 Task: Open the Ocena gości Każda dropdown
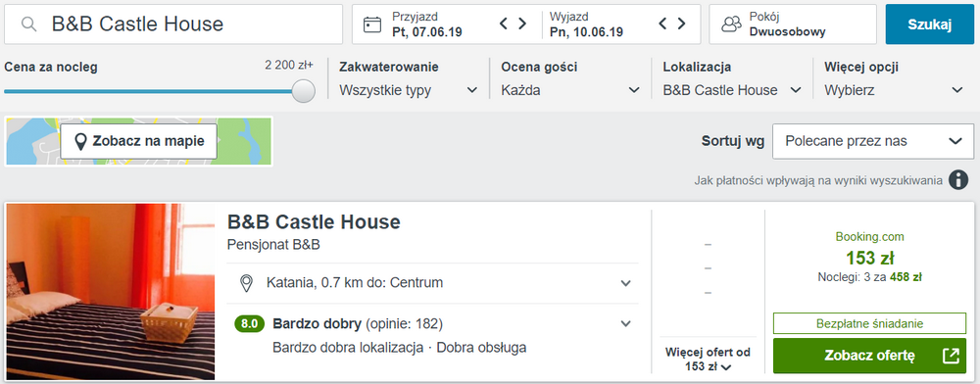coord(570,90)
